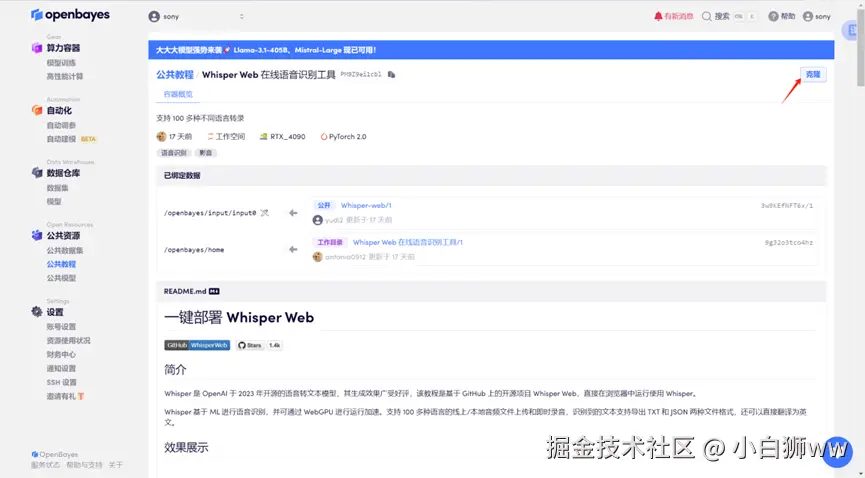Click the blue Llama-3.1-405B announcement banner
865x478 pixels.
tap(491, 50)
